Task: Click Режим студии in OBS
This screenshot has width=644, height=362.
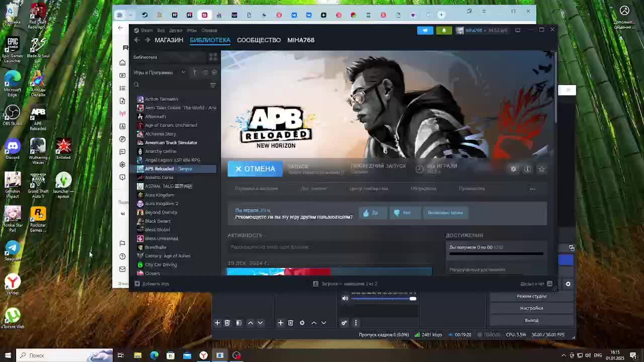Action: point(531,296)
